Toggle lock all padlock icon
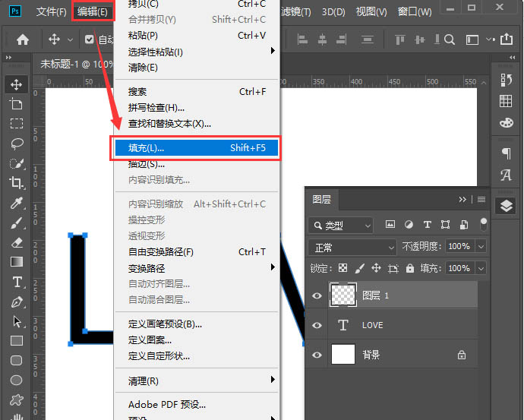Screen dimensions: 524x420 410,268
